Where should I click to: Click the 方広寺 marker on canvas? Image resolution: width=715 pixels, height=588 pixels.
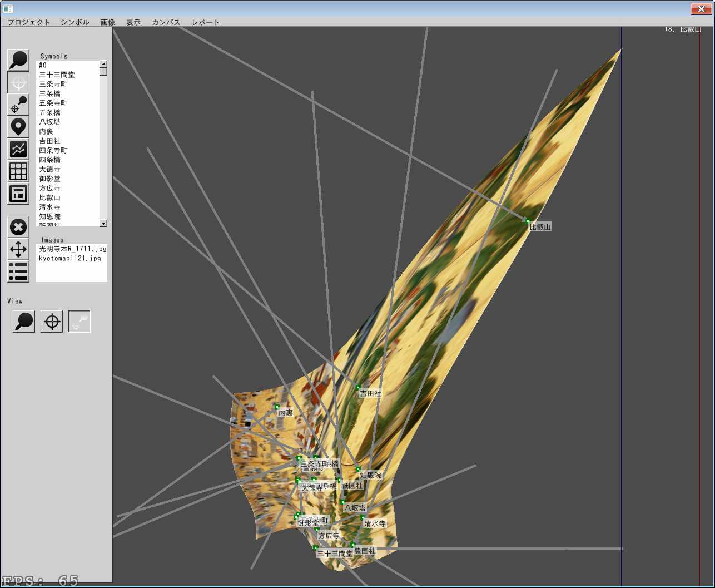tap(317, 530)
